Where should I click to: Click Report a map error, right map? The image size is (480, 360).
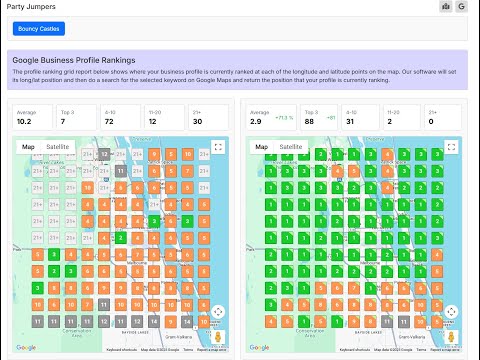(x=445, y=350)
